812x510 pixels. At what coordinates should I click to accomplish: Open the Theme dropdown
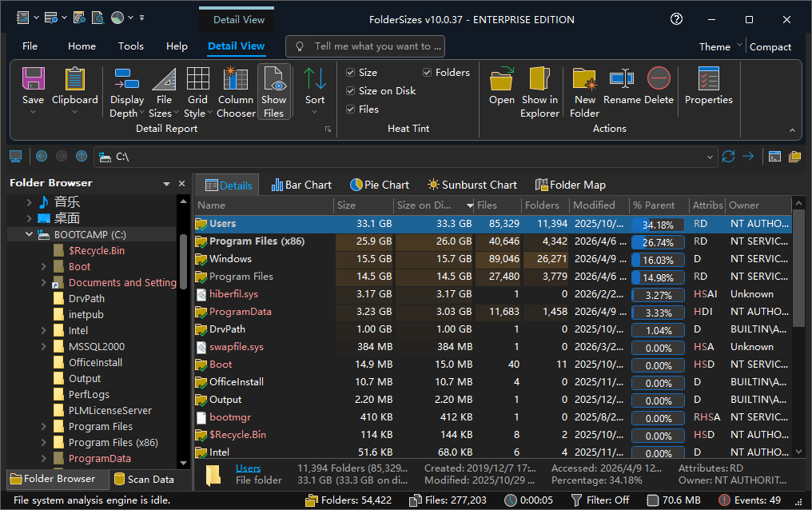pyautogui.click(x=720, y=46)
